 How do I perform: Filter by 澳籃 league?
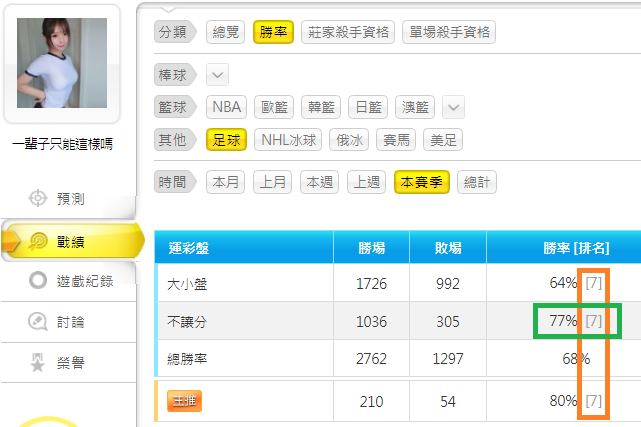(x=415, y=107)
